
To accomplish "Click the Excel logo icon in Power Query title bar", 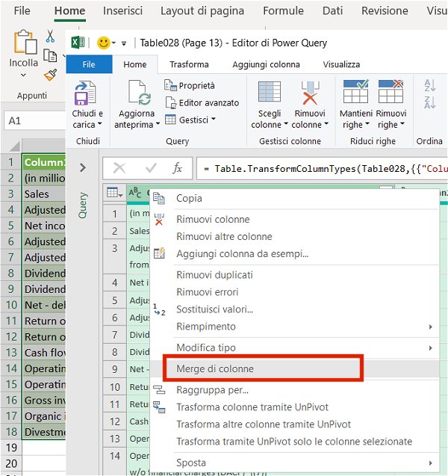I will click(78, 43).
